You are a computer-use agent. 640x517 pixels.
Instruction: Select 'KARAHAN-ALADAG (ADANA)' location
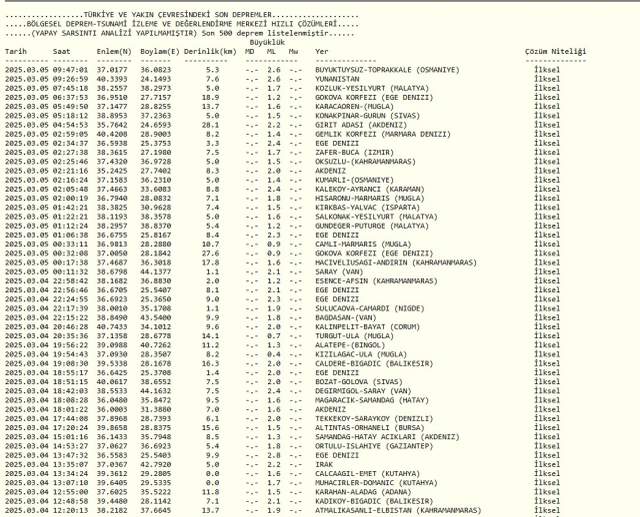tap(363, 492)
